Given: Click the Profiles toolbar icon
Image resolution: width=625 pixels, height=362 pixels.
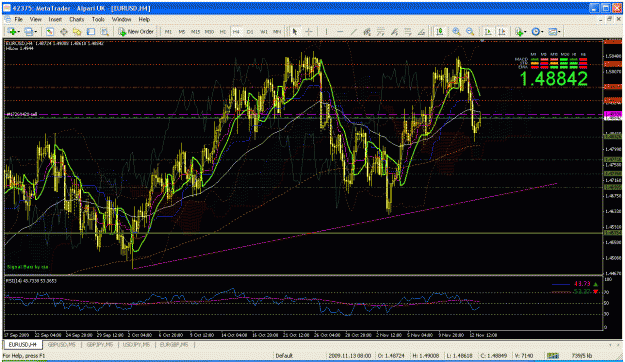Looking at the screenshot, I should [28, 31].
